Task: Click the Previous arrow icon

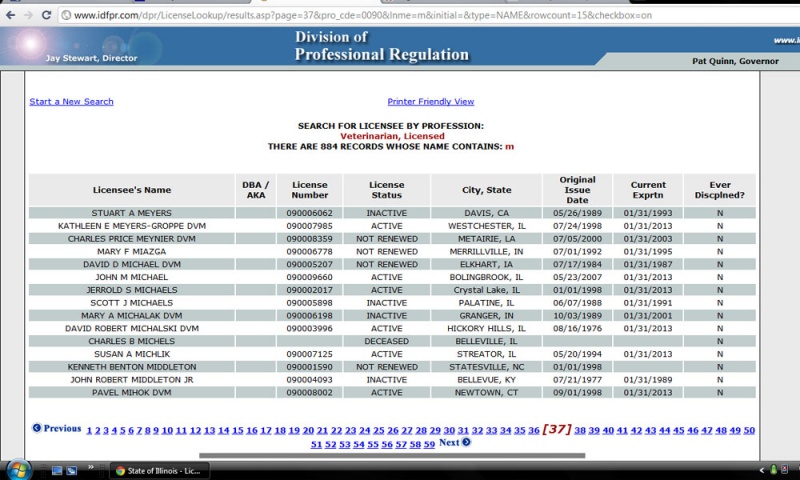Action: (37, 428)
